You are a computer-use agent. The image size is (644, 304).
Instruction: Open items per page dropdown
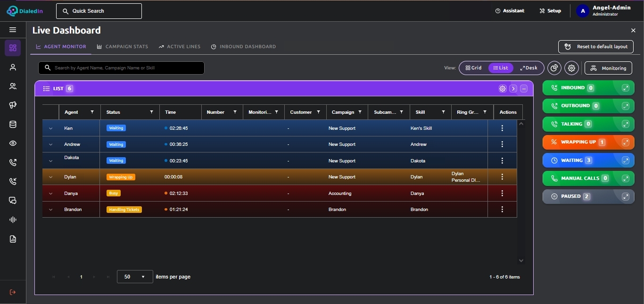(x=135, y=277)
